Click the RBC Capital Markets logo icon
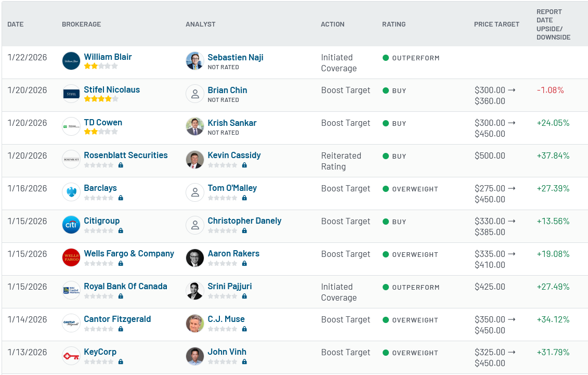 pyautogui.click(x=71, y=290)
